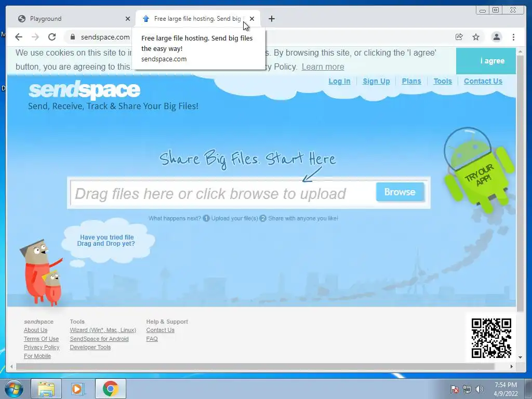Image resolution: width=532 pixels, height=399 pixels.
Task: Open the Learn more cookie link
Action: pyautogui.click(x=323, y=67)
